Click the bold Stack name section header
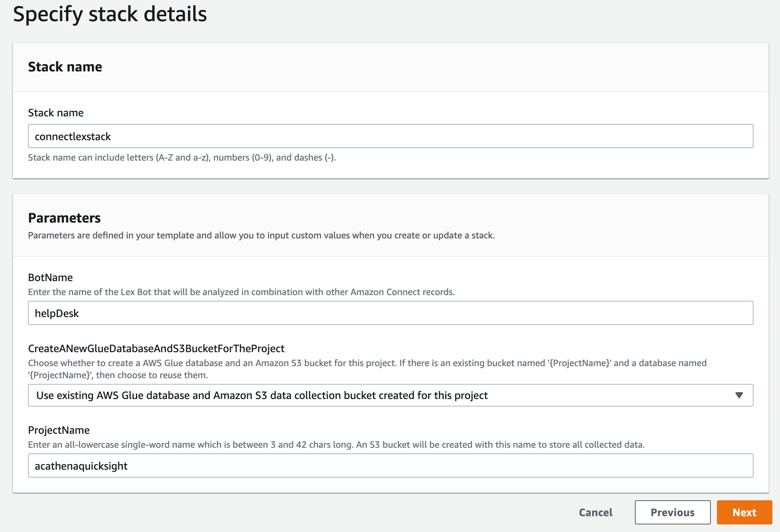The image size is (780, 532). tap(65, 67)
